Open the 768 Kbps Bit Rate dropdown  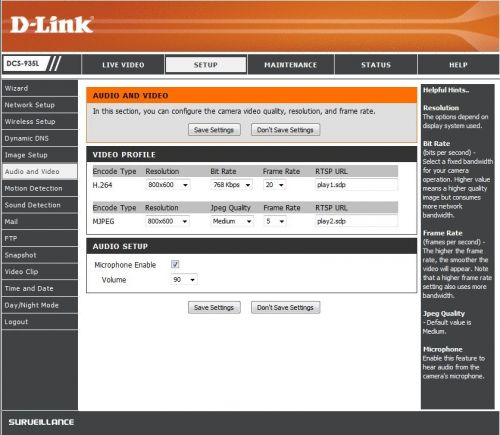tap(231, 185)
